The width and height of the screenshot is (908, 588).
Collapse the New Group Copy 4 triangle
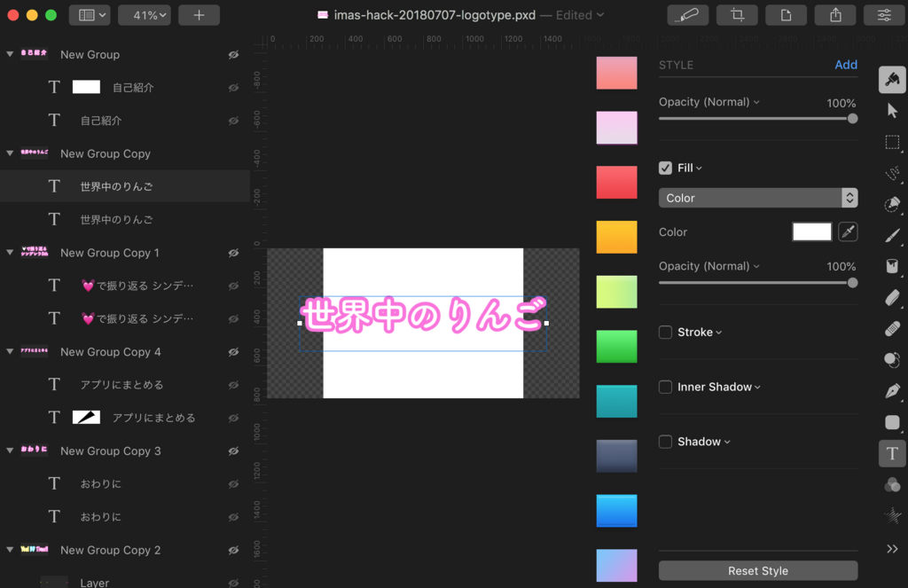[x=10, y=351]
